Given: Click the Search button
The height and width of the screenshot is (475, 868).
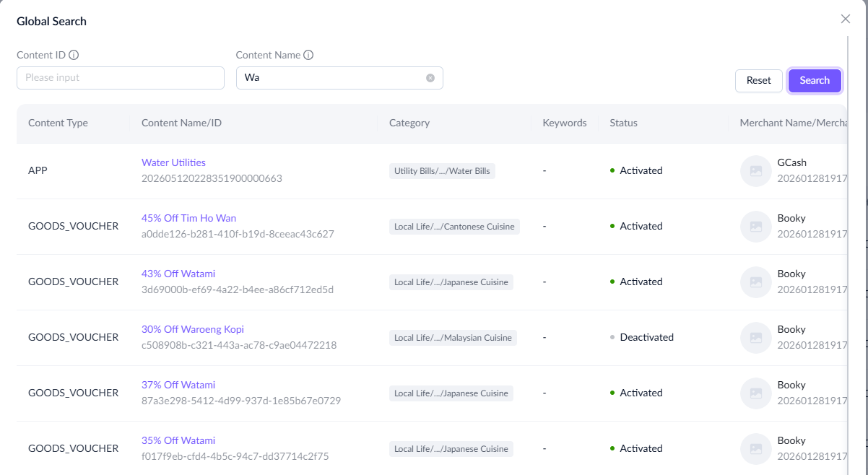Looking at the screenshot, I should tap(815, 80).
